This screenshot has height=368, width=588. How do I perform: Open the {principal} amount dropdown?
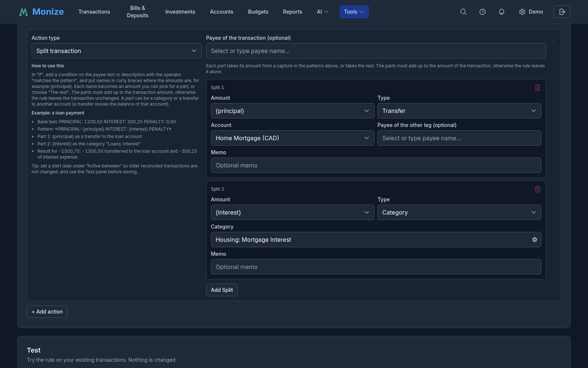pos(293,111)
